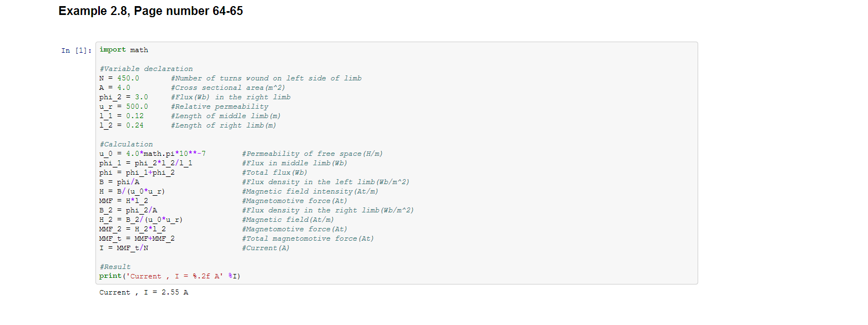Click the 'l_2 = 0.24' assignment

pos(122,125)
